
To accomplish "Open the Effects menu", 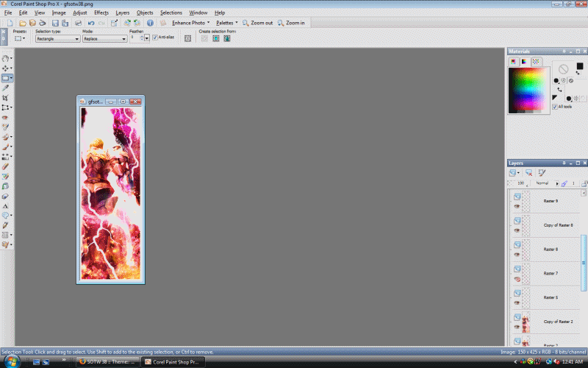I will point(101,13).
